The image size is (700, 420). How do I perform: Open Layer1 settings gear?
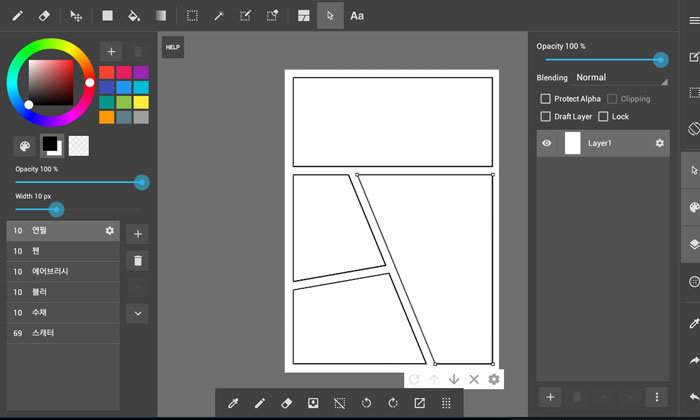(x=659, y=143)
